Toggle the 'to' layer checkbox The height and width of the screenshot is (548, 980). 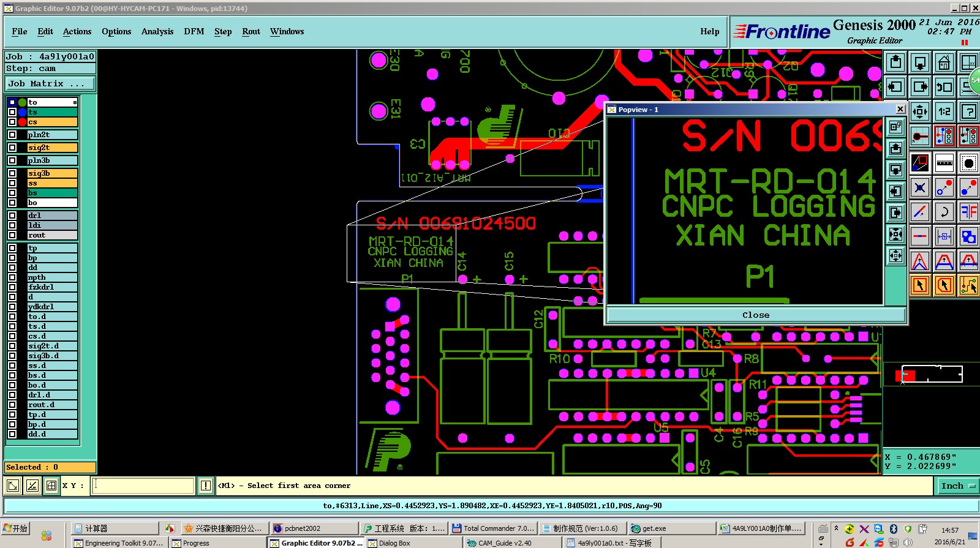point(12,102)
